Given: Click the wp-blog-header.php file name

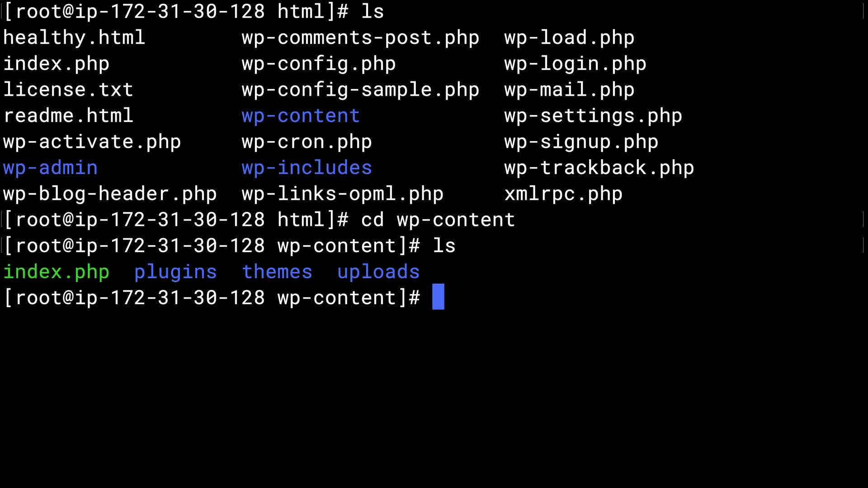Looking at the screenshot, I should 110,194.
